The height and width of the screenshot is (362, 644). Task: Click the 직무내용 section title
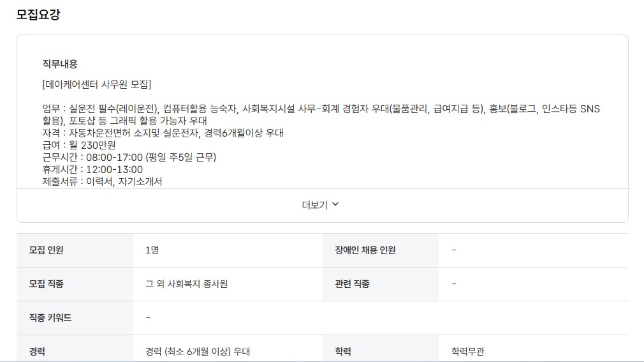click(x=60, y=64)
